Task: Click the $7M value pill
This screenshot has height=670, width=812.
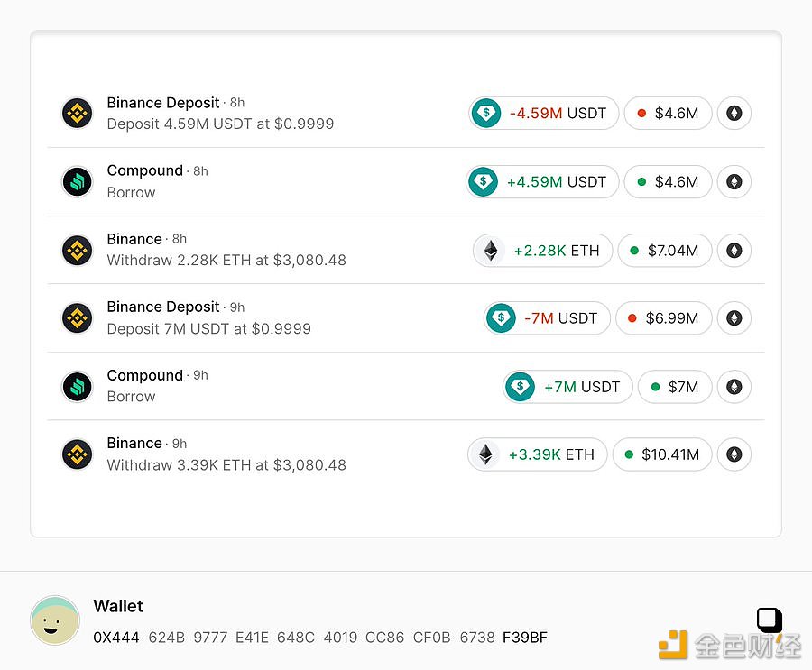Action: (x=675, y=386)
